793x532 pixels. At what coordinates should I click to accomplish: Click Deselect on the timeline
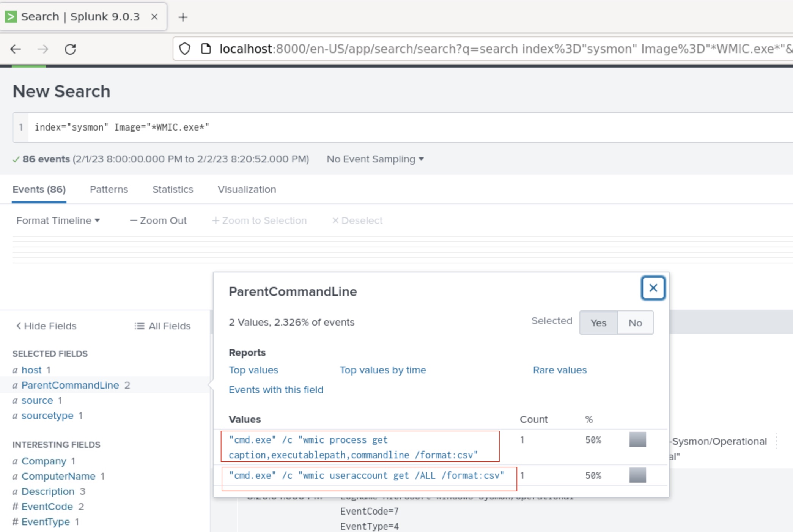pos(357,220)
